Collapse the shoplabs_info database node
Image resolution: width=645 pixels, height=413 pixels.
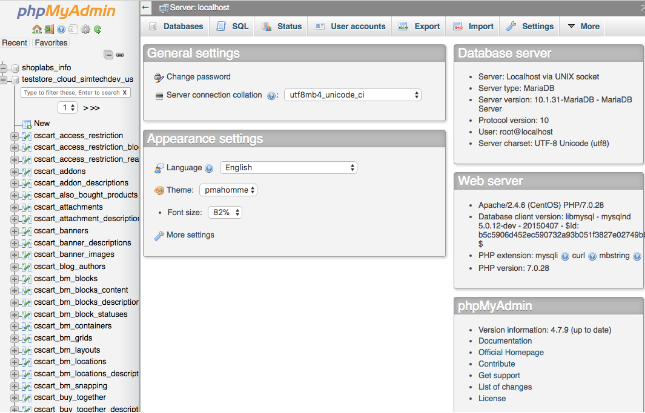pos(4,68)
